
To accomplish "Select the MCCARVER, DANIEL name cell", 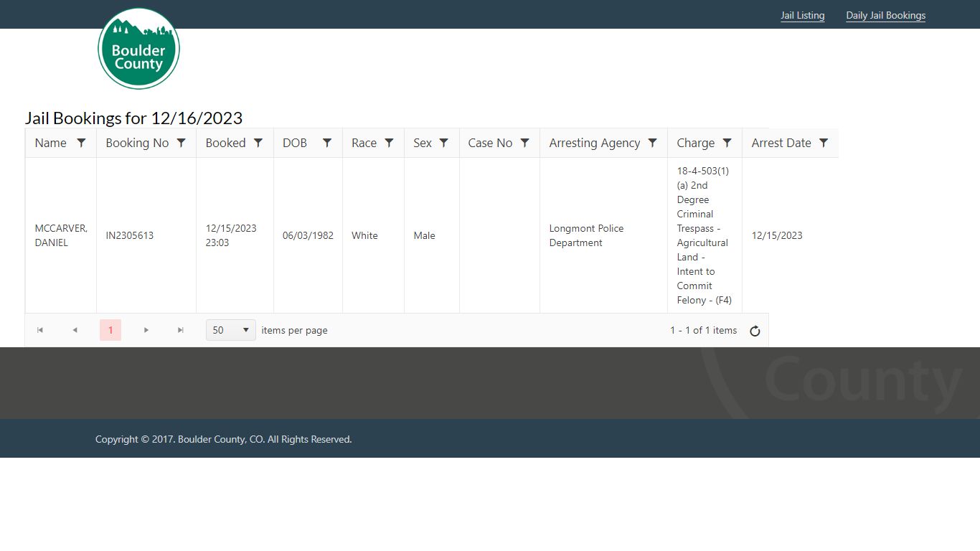I will 61,235.
